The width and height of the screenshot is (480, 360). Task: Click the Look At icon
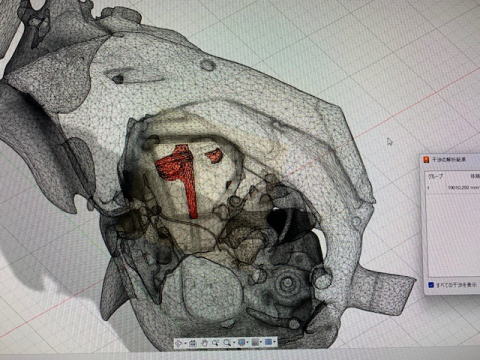pos(193,343)
